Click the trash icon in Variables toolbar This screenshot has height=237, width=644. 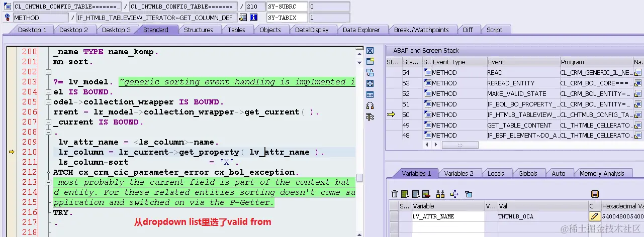click(x=395, y=194)
